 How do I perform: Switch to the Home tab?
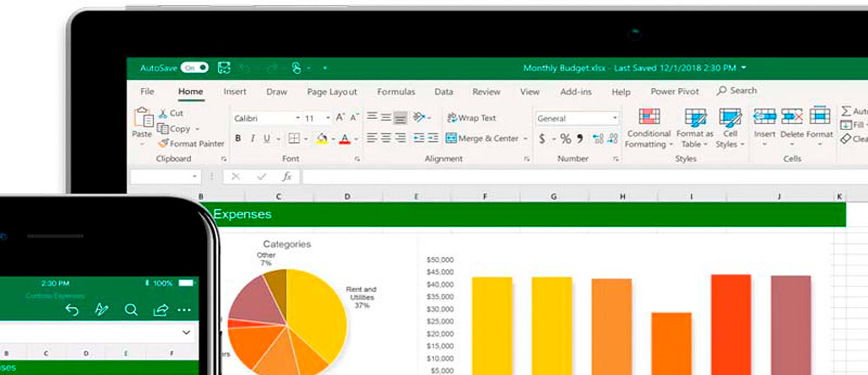[190, 91]
